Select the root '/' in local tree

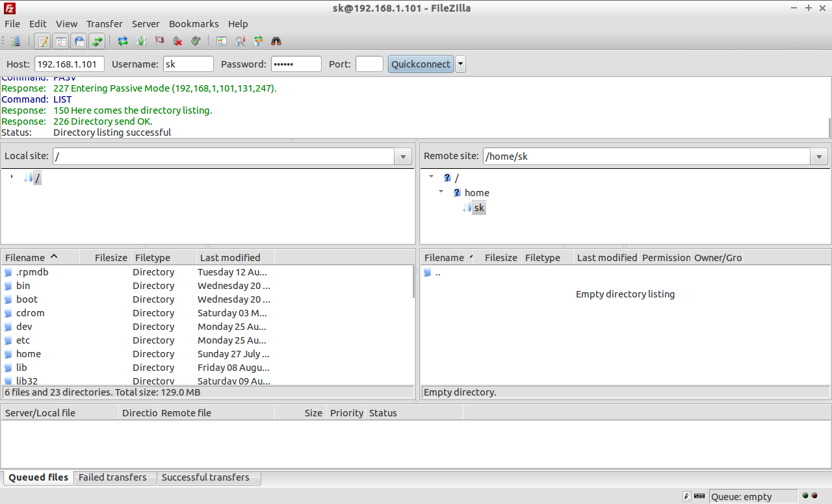point(37,178)
